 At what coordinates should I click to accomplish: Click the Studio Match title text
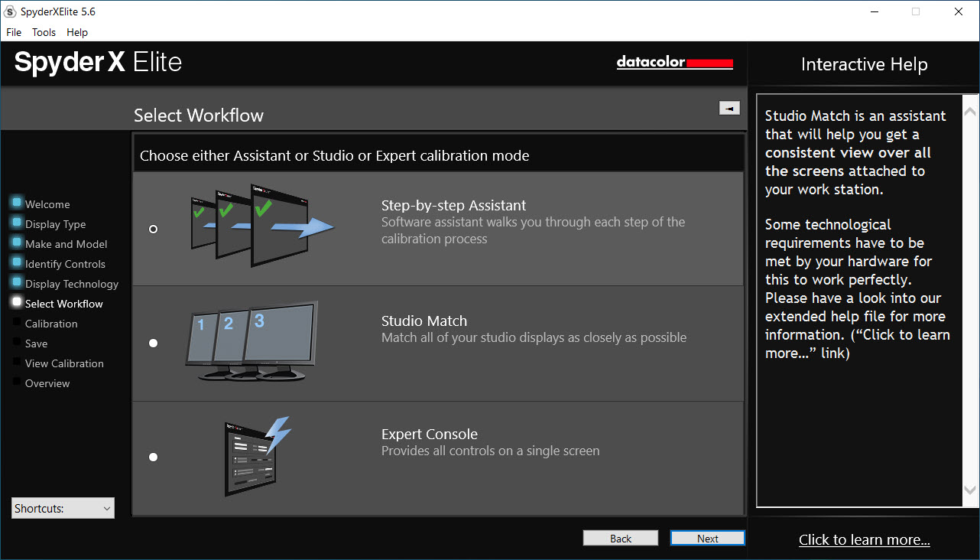424,321
